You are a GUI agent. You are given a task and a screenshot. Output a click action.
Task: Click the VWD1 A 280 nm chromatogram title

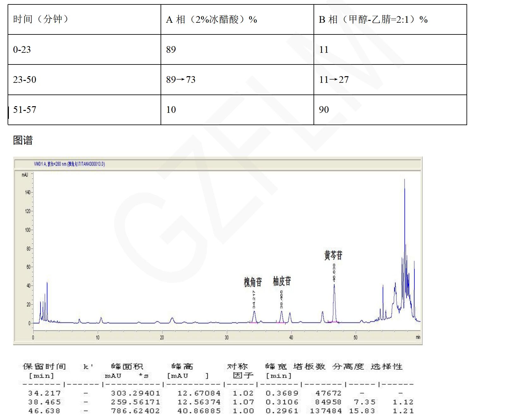[70, 164]
